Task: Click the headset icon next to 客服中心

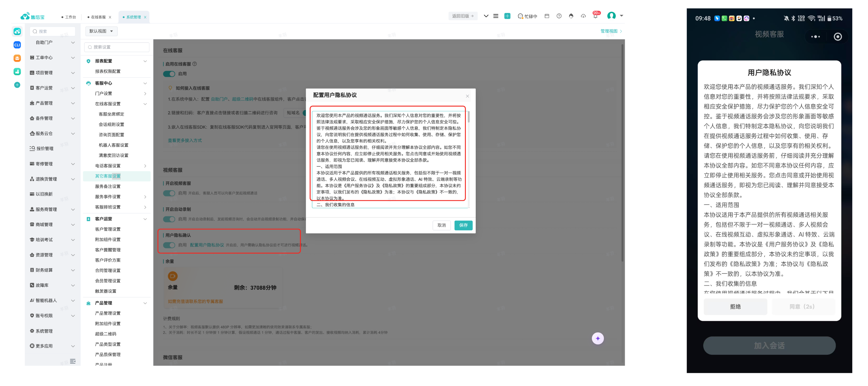Action: click(88, 83)
